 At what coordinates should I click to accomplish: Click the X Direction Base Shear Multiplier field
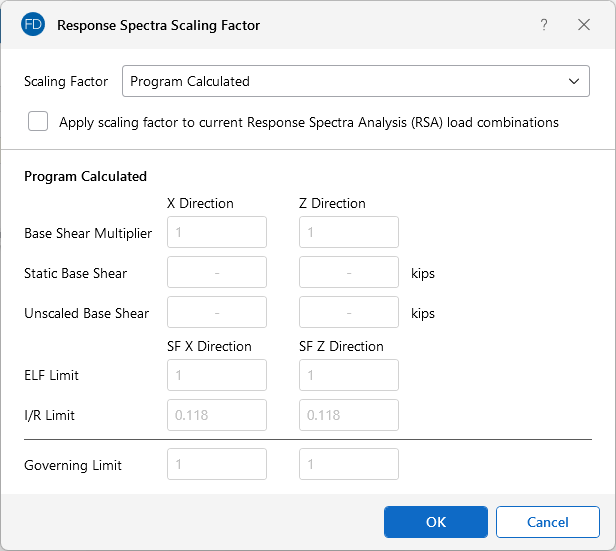point(217,232)
